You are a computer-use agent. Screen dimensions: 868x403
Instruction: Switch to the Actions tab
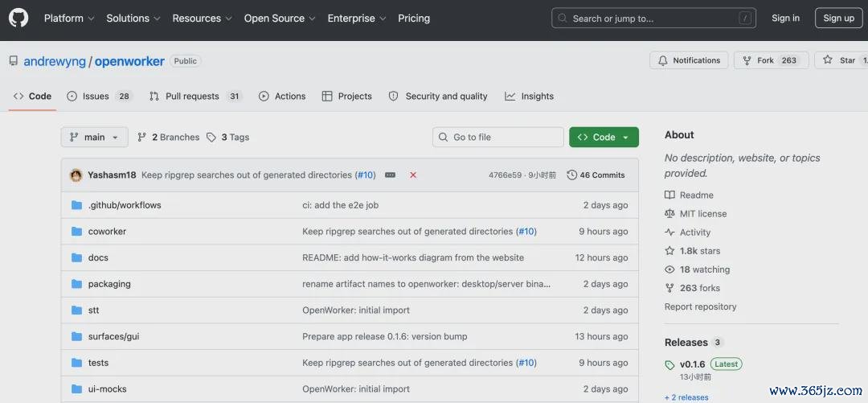(282, 97)
